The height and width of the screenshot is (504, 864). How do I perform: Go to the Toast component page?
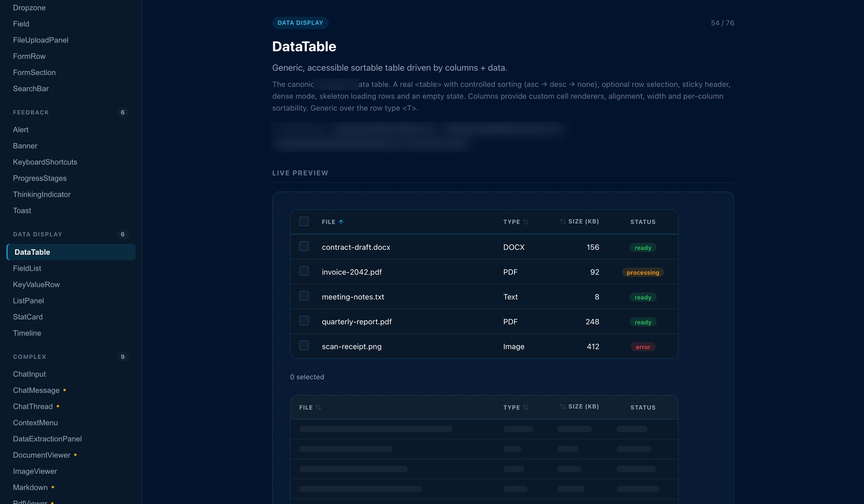(22, 210)
